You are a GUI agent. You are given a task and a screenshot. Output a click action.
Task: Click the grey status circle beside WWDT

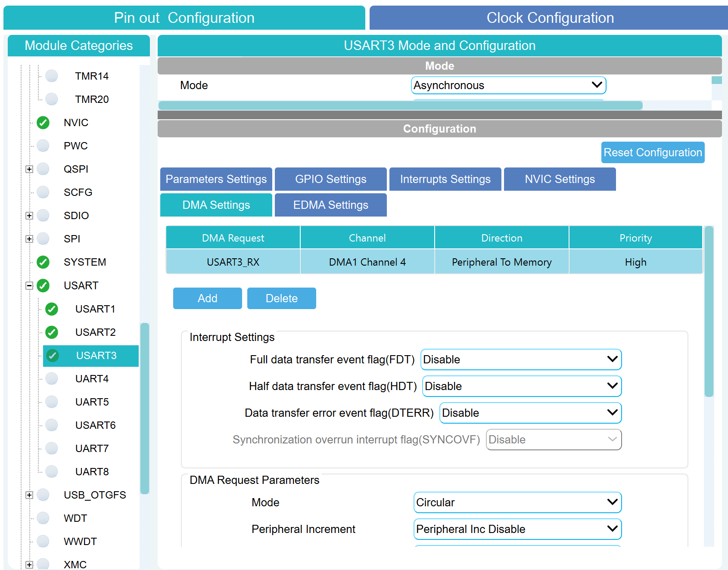pos(43,542)
